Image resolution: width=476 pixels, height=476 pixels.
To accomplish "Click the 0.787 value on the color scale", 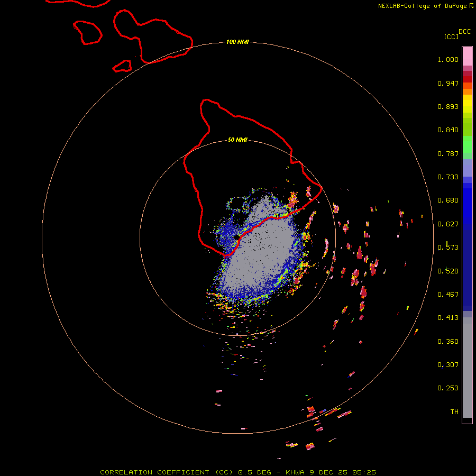I will (x=448, y=153).
